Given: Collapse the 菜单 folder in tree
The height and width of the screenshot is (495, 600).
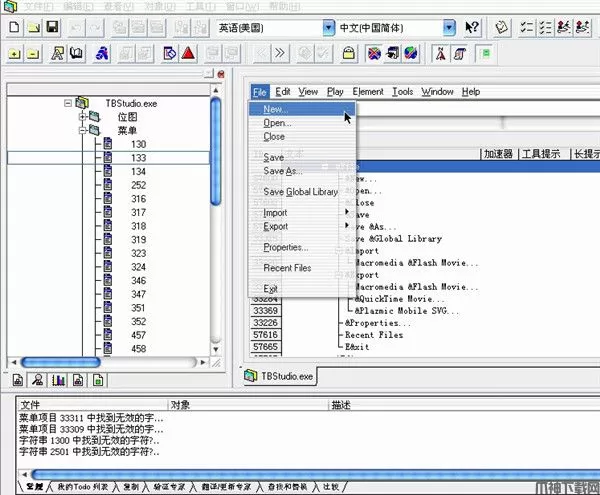Looking at the screenshot, I should [x=82, y=130].
